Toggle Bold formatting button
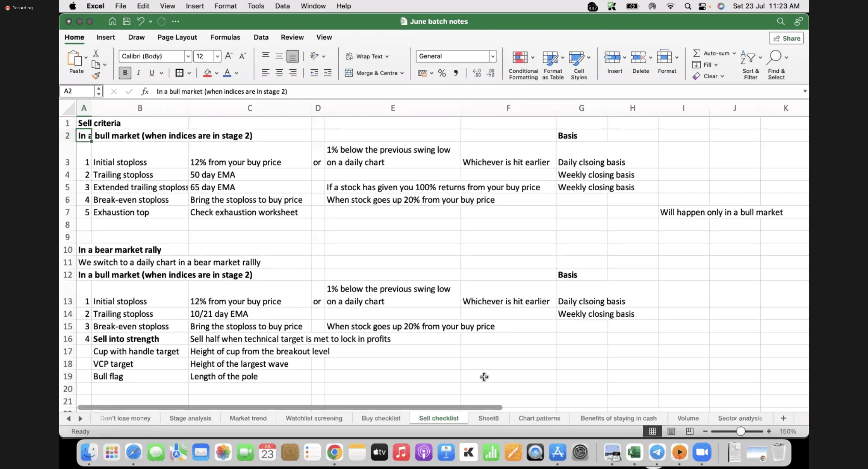Screen dimensions: 868x469 pos(125,73)
